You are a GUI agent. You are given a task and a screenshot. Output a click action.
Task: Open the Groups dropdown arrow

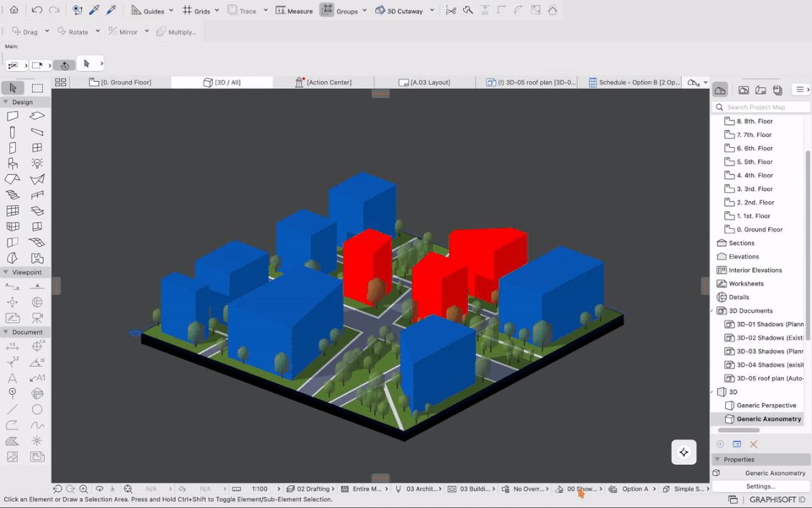pyautogui.click(x=365, y=10)
